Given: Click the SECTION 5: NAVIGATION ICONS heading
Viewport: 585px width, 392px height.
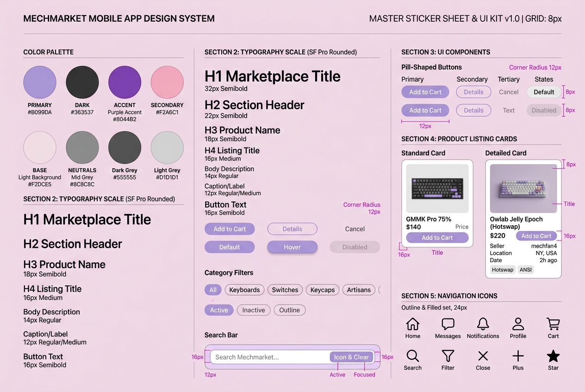Looking at the screenshot, I should [449, 296].
